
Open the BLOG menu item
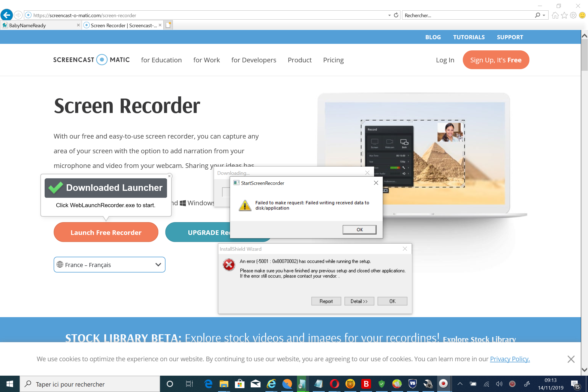pos(433,37)
